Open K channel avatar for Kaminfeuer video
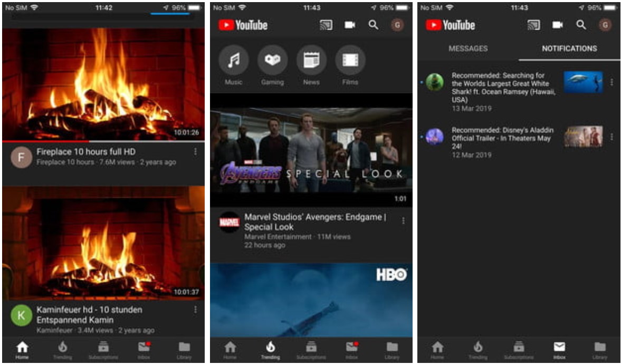Viewport: 621px width, 364px height. [x=22, y=315]
